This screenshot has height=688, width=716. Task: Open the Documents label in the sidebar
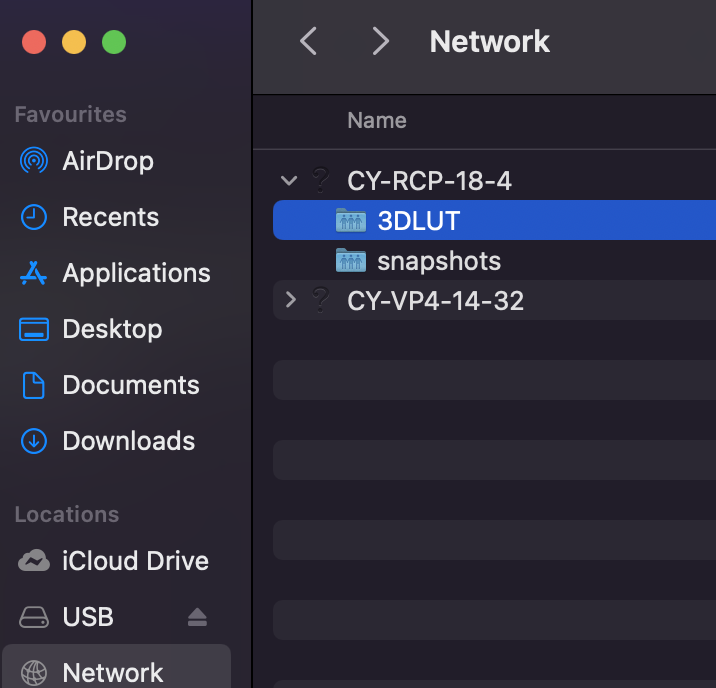pos(131,385)
